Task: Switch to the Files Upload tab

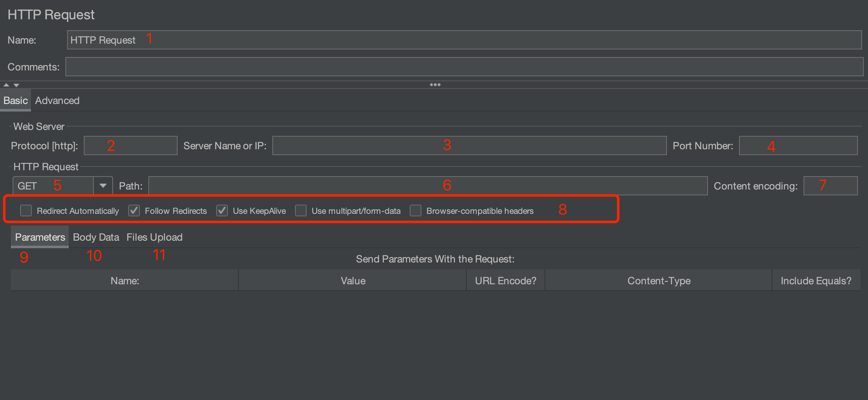Action: coord(154,237)
